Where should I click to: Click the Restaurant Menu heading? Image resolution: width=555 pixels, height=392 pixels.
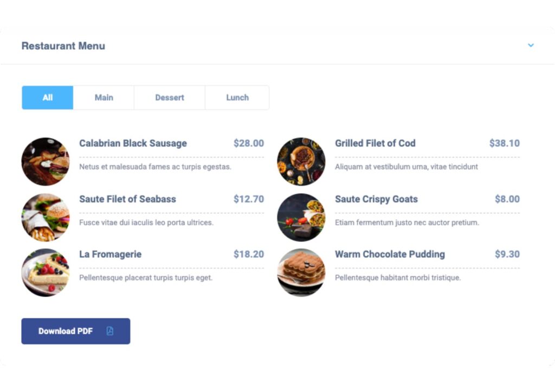tap(63, 46)
